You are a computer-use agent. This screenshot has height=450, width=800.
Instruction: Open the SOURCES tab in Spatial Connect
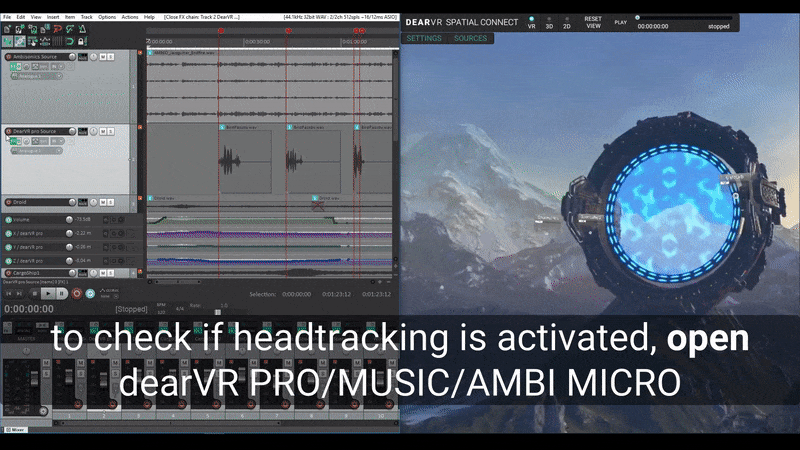pyautogui.click(x=470, y=38)
